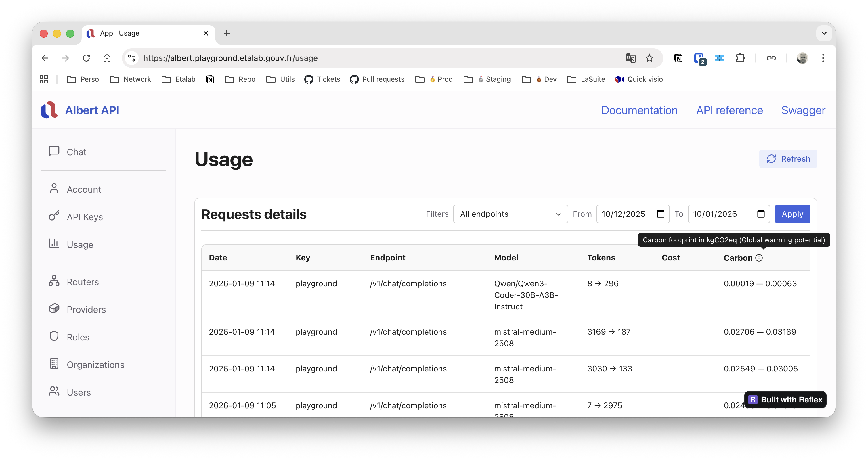Select the Usage sidebar icon
Screen dimensions: 868x460
[x=54, y=244]
